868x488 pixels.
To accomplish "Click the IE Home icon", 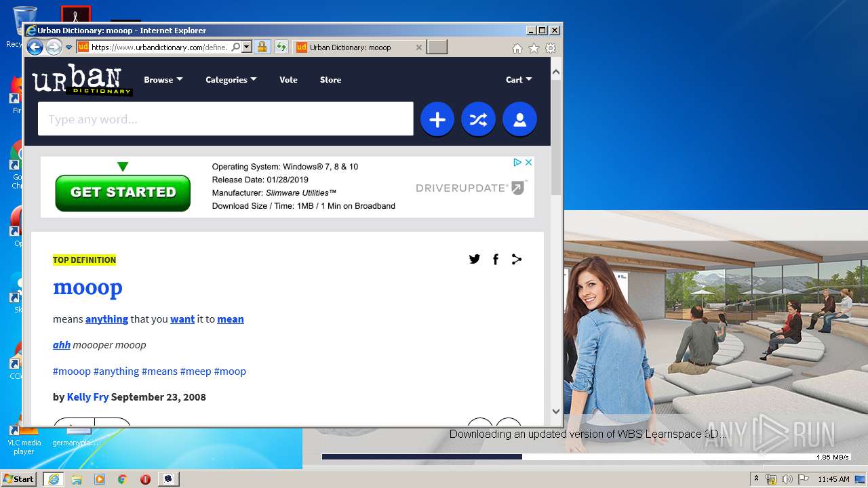I will click(517, 48).
